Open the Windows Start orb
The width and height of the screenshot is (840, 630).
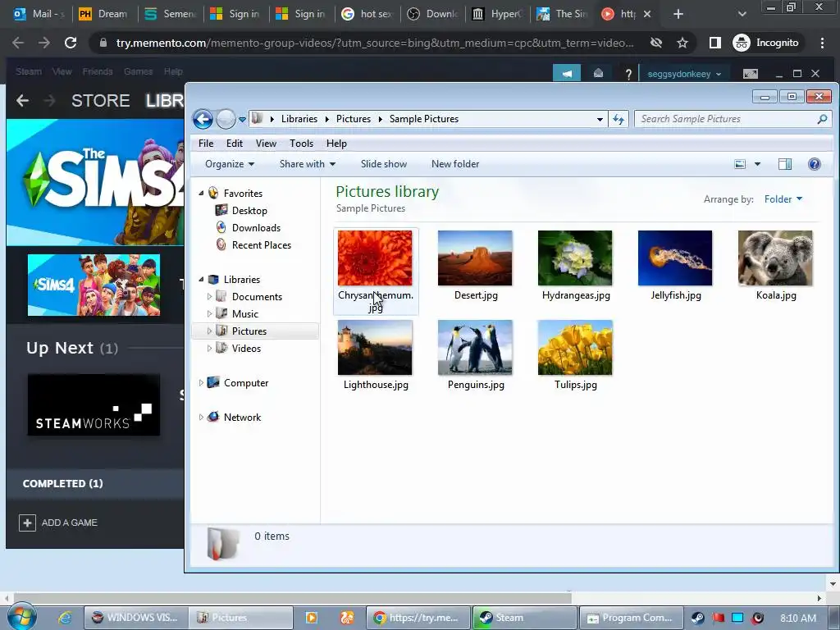(21, 618)
